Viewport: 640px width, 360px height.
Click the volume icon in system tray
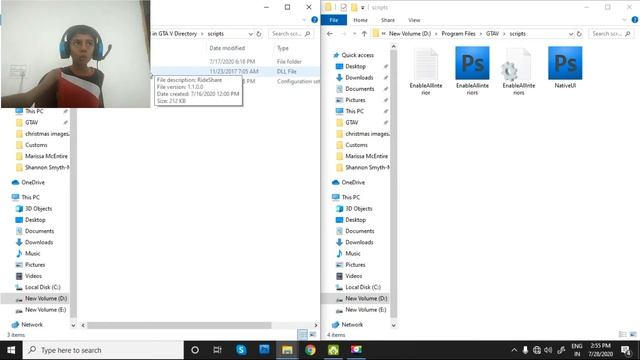pos(548,350)
